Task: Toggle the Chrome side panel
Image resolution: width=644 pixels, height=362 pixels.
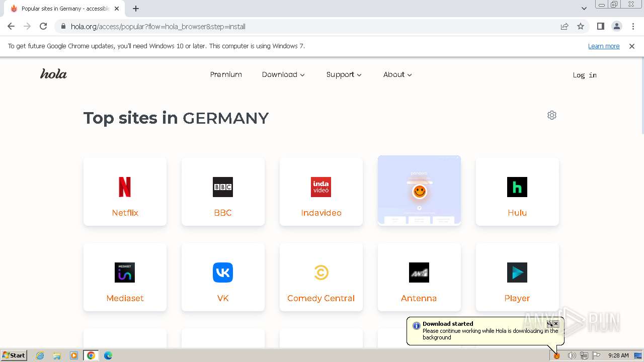Action: (600, 26)
